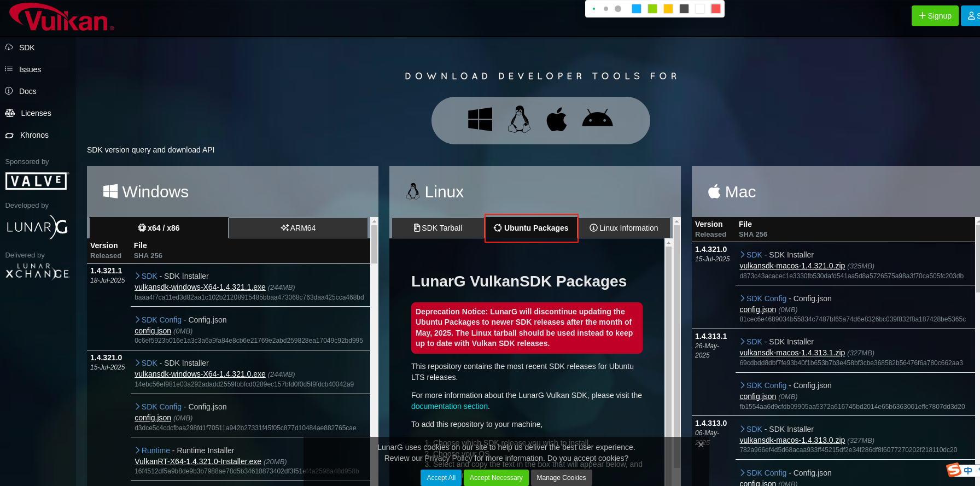Click the Signup button
This screenshot has width=980, height=486.
pos(935,16)
